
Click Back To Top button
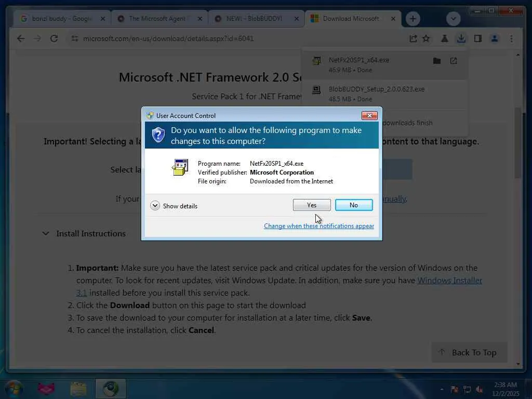click(x=469, y=353)
